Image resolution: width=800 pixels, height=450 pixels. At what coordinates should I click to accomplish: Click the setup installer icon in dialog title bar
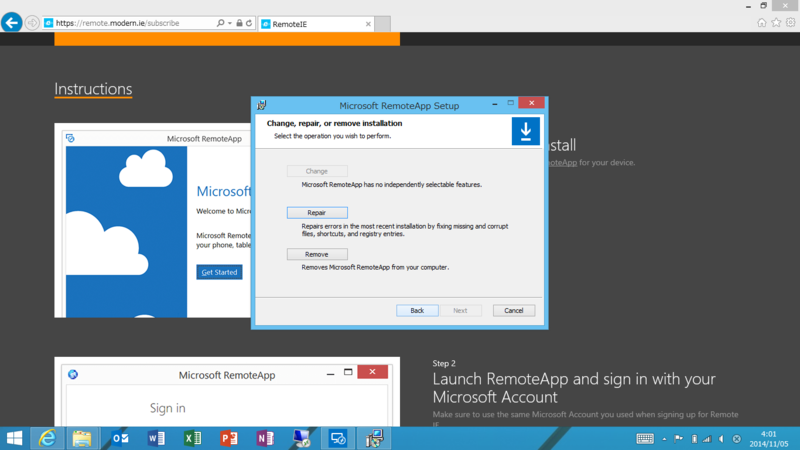click(x=262, y=105)
